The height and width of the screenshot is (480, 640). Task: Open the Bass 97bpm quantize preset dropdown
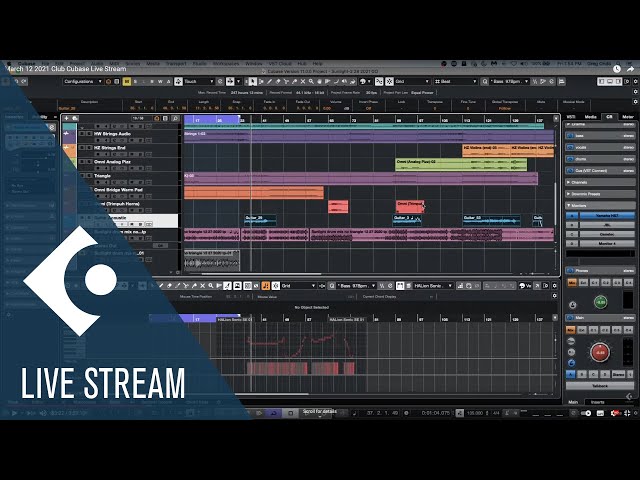pos(509,82)
